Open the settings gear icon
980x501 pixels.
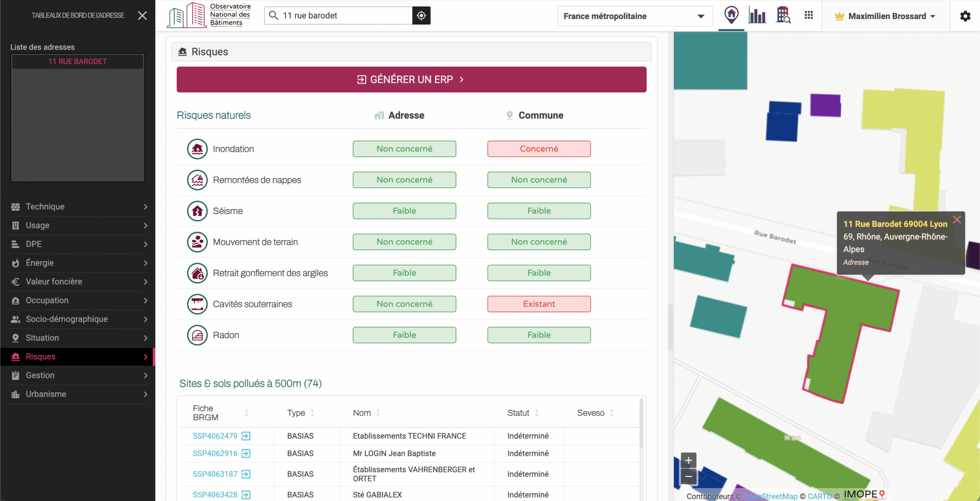(965, 16)
